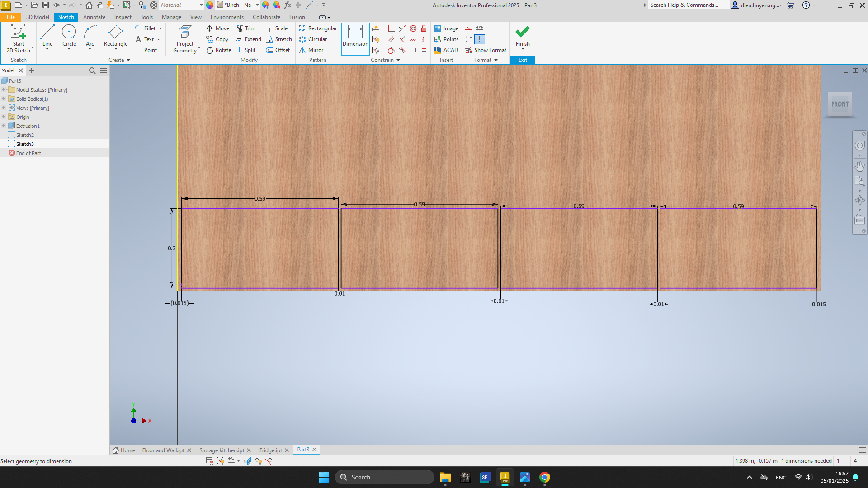Expand Solid Bodies(1) node
The image size is (868, 488).
click(4, 99)
